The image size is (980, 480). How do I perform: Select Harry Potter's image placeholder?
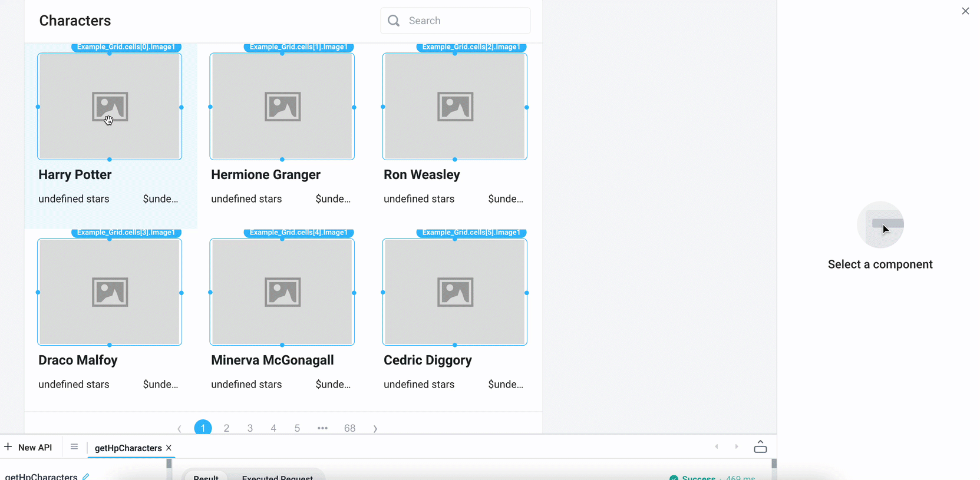tap(110, 107)
